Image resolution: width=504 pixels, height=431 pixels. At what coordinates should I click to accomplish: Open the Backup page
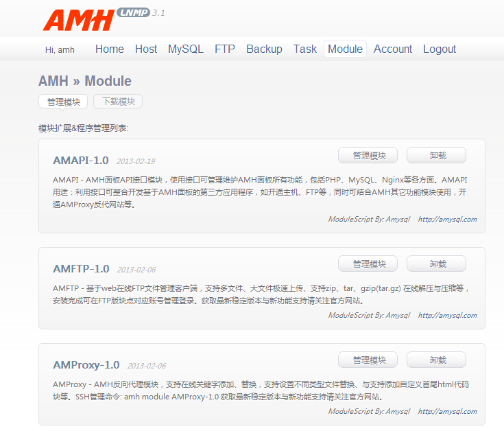pos(264,49)
